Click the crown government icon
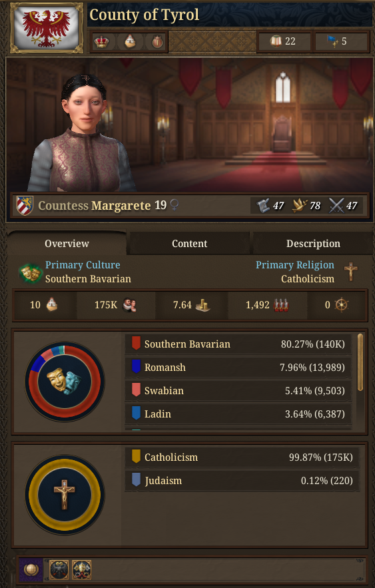 pyautogui.click(x=101, y=41)
